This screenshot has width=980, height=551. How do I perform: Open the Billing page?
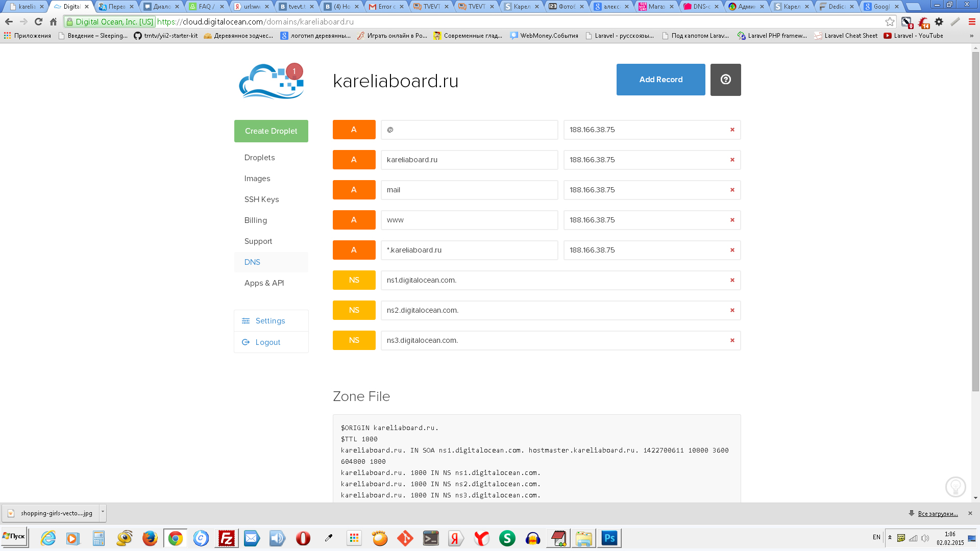point(255,220)
